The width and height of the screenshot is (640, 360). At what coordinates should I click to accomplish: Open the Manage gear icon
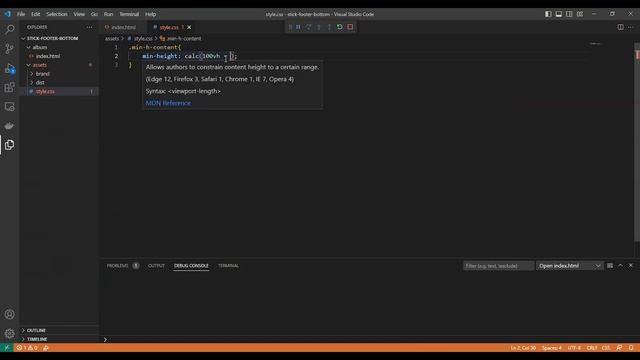click(9, 333)
